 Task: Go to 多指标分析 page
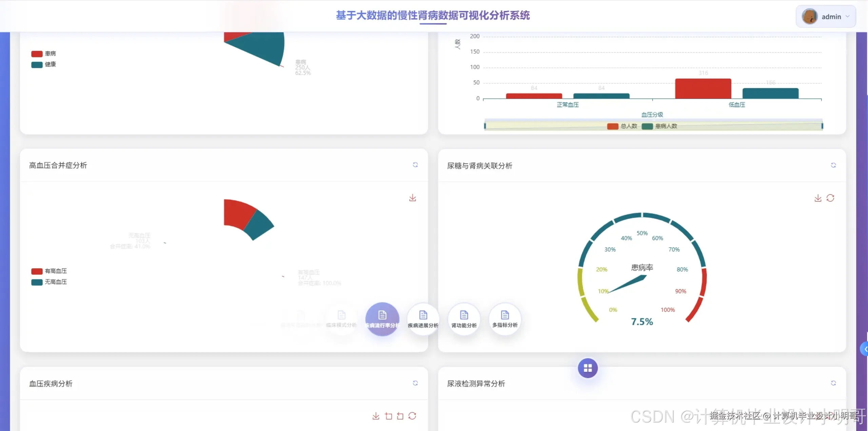[x=505, y=319]
